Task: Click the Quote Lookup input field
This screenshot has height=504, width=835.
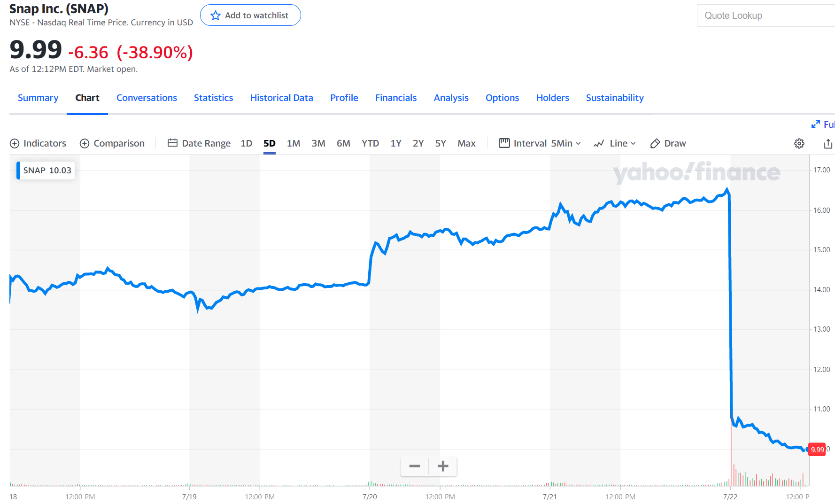Action: point(766,16)
